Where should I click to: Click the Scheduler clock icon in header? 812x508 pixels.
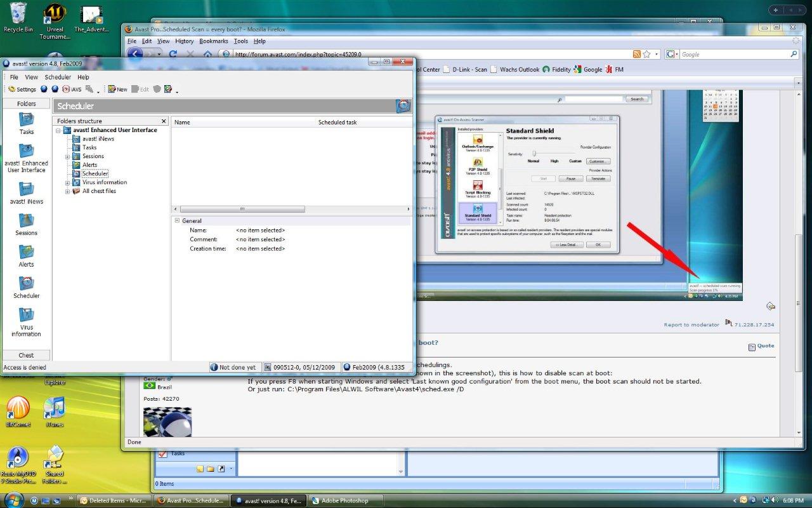coord(403,106)
